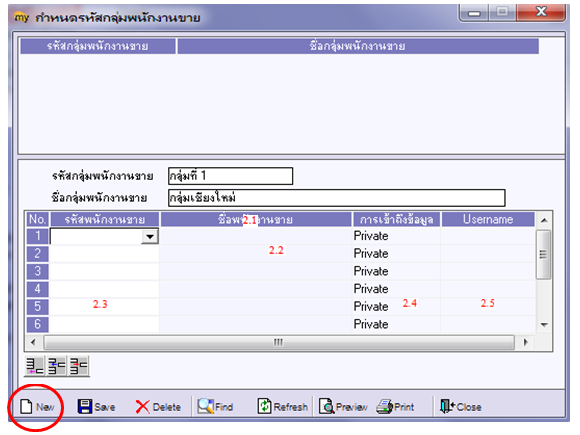Delete the record using red X icon
This screenshot has height=435, width=580.
[142, 407]
